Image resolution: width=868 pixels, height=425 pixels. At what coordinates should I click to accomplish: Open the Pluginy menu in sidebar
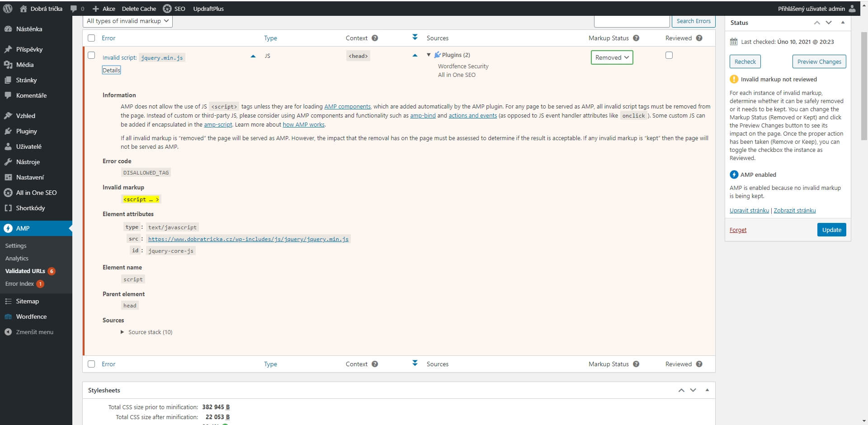tap(26, 131)
